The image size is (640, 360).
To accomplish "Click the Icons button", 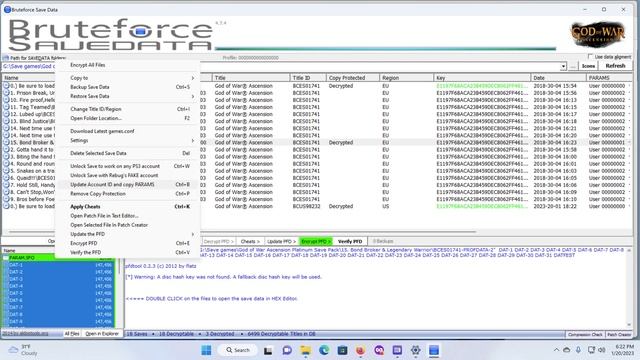I will click(588, 66).
